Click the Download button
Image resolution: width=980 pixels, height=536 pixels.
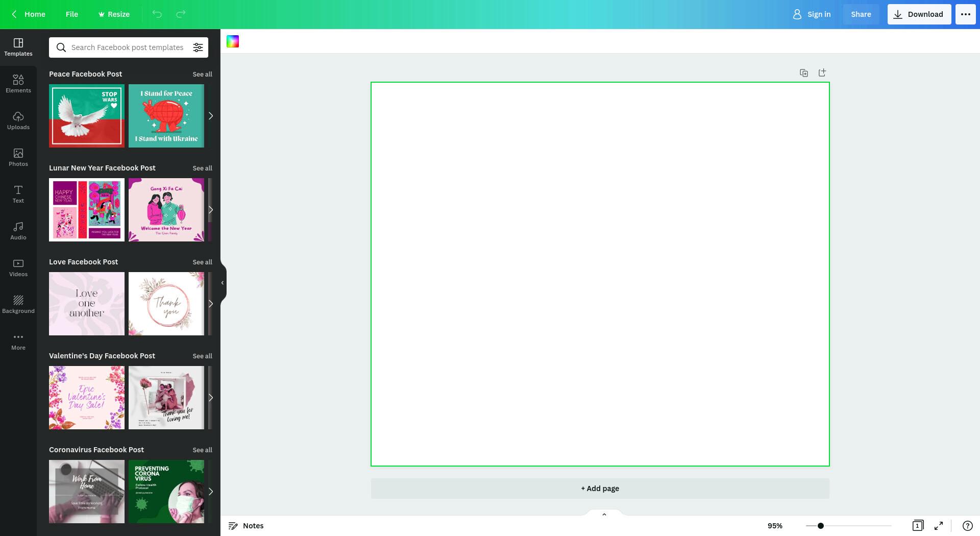click(919, 14)
